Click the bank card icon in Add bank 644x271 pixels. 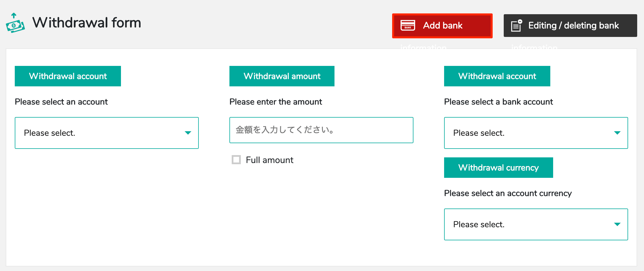(408, 25)
